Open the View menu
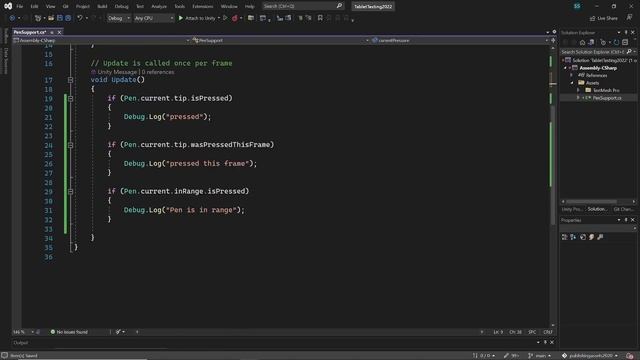This screenshot has width=640, height=360. coord(50,7)
